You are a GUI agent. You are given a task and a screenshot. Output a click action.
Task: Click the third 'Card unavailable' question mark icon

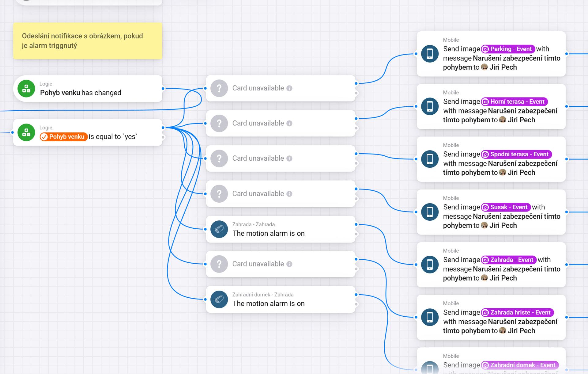(x=219, y=158)
